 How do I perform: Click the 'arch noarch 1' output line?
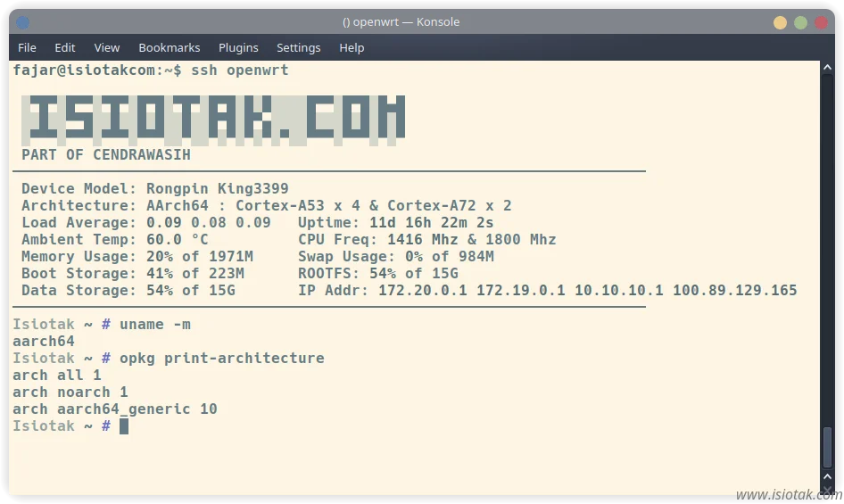[70, 392]
